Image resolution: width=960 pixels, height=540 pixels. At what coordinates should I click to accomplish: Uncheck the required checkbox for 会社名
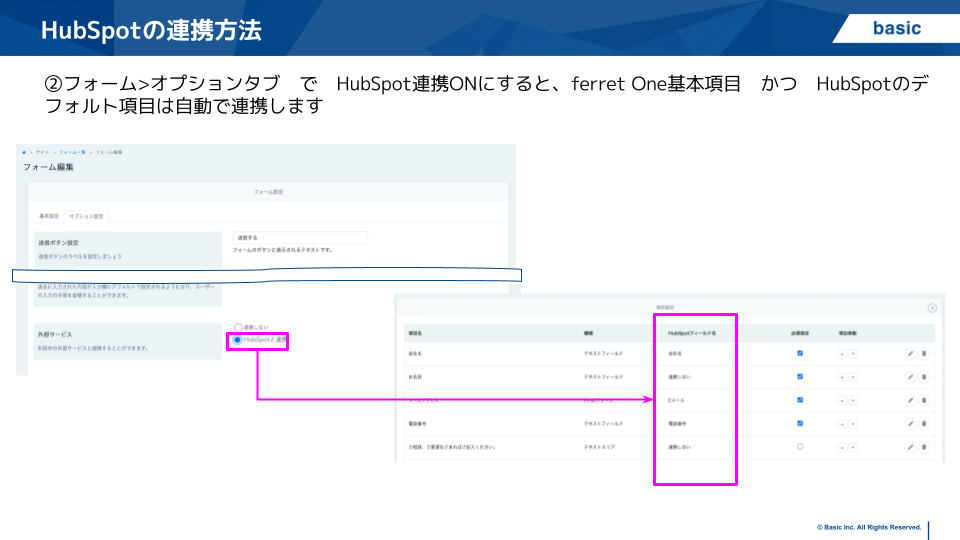[x=800, y=353]
